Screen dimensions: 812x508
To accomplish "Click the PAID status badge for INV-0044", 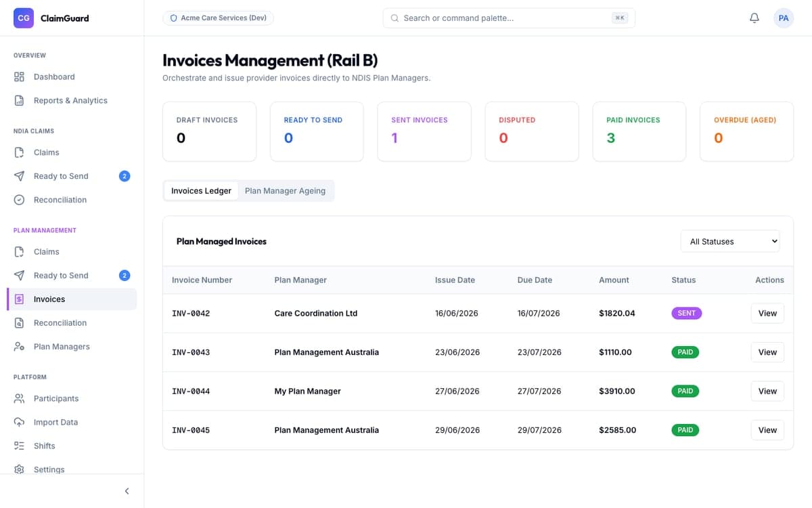I will (x=685, y=391).
